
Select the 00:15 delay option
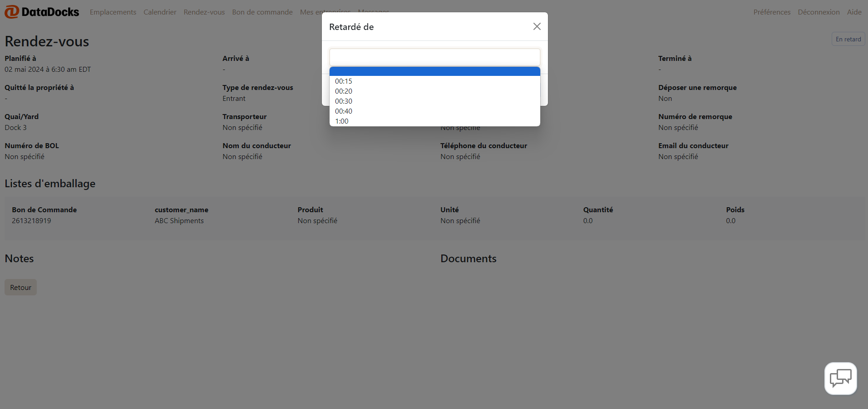tap(434, 81)
